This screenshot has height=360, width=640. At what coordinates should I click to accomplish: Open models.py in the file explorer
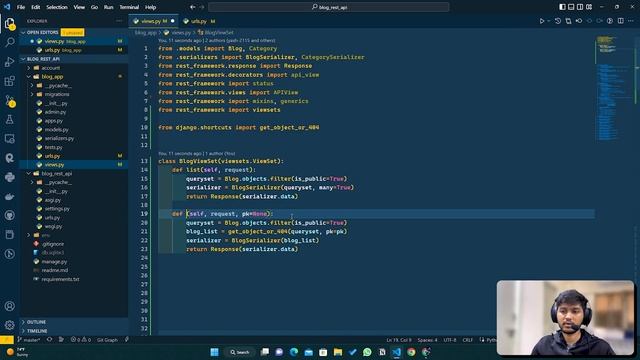coord(56,129)
